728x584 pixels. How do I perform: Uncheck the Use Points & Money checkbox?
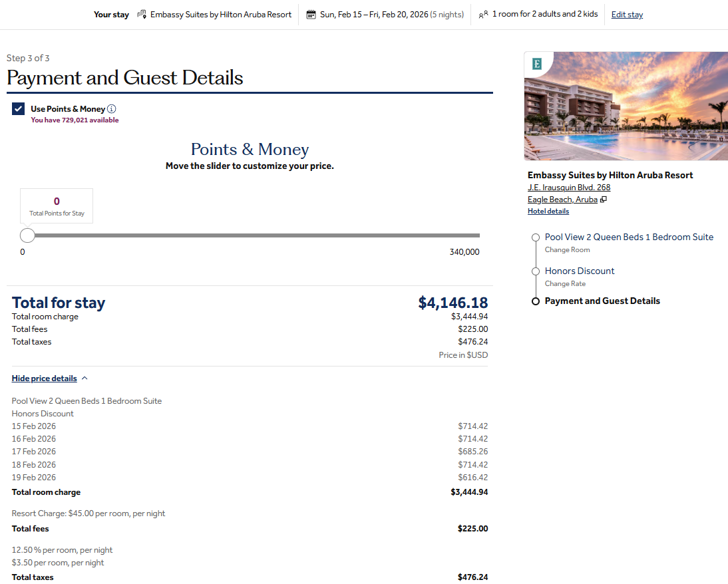(x=19, y=109)
